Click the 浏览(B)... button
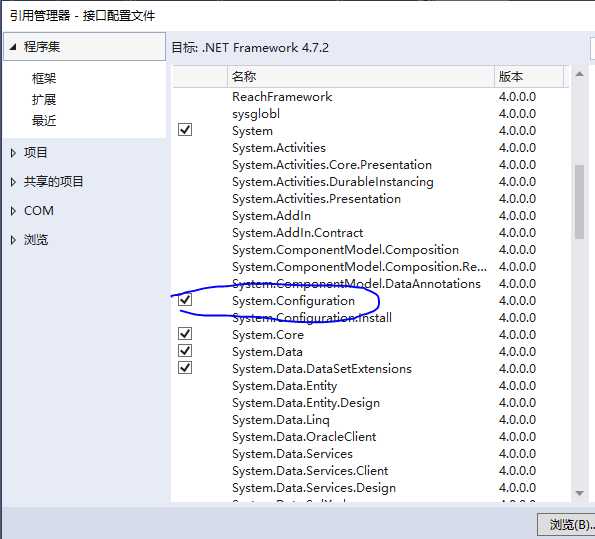The width and height of the screenshot is (595, 539). 567,525
